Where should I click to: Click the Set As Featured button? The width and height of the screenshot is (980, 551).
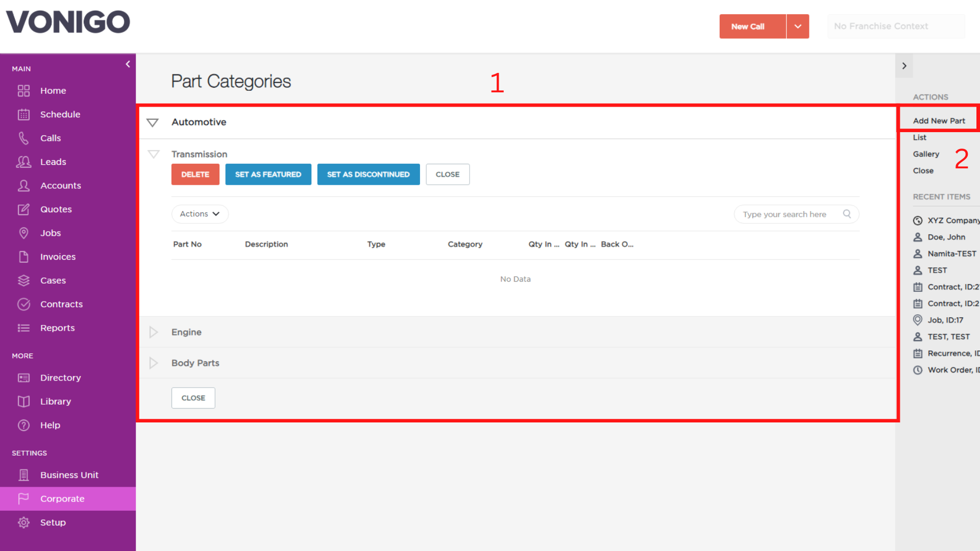(268, 174)
